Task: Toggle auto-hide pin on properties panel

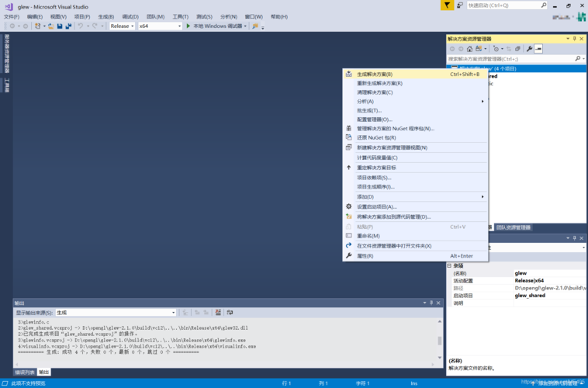Action: pyautogui.click(x=575, y=238)
